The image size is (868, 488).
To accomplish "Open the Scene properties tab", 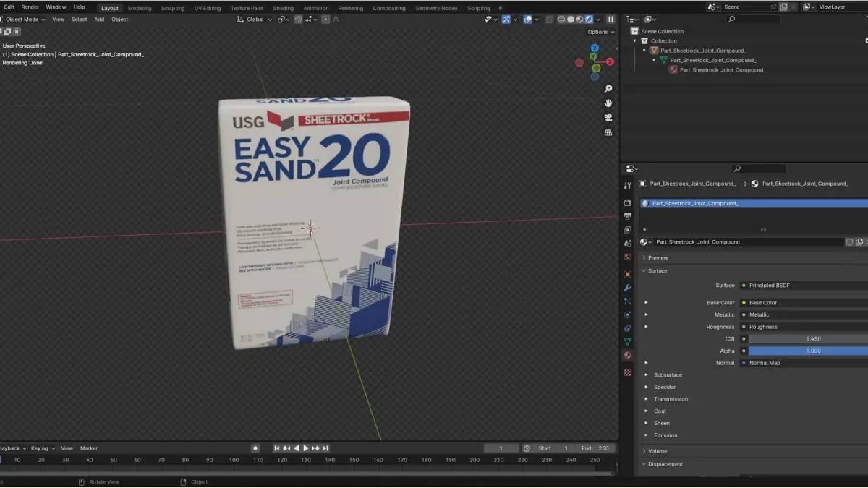I will [627, 244].
